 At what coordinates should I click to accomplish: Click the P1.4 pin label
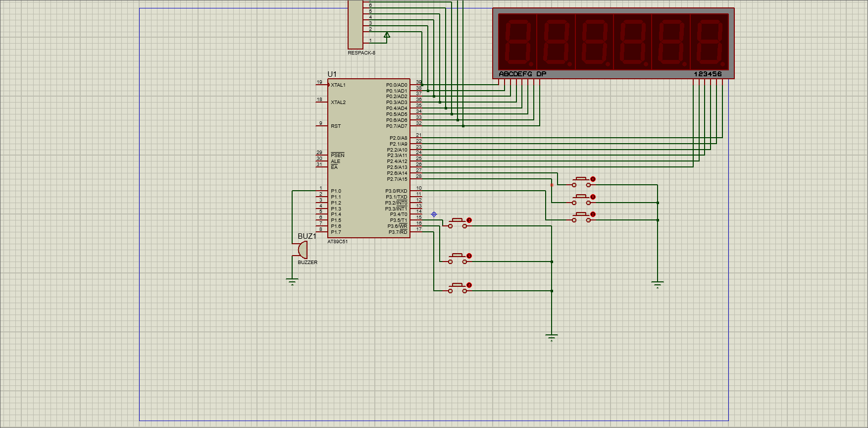pos(336,214)
